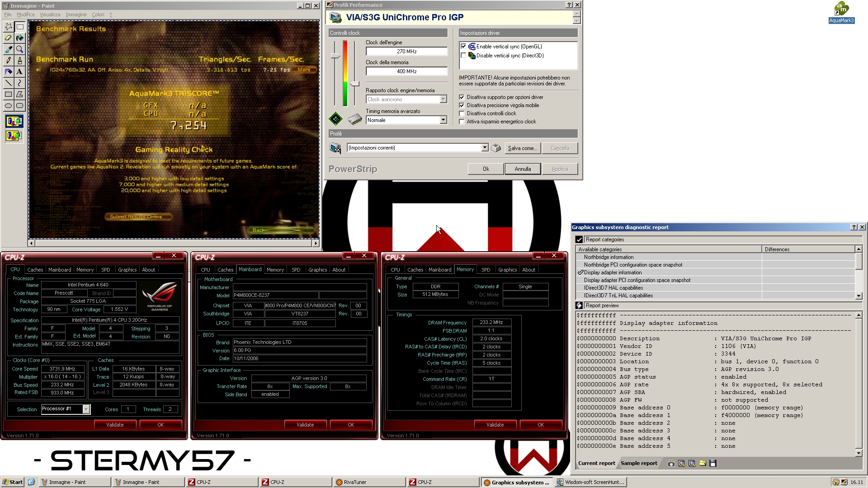This screenshot has height=488, width=868.
Task: Click the Clock della memoria 400 MHz field
Action: [406, 71]
